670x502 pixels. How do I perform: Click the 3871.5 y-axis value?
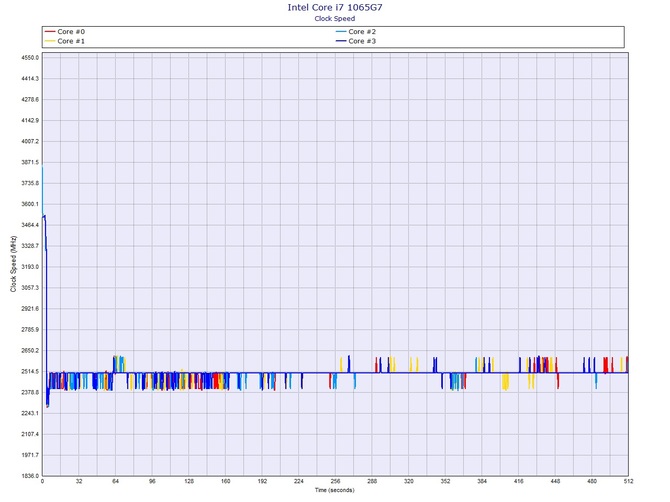(30, 162)
